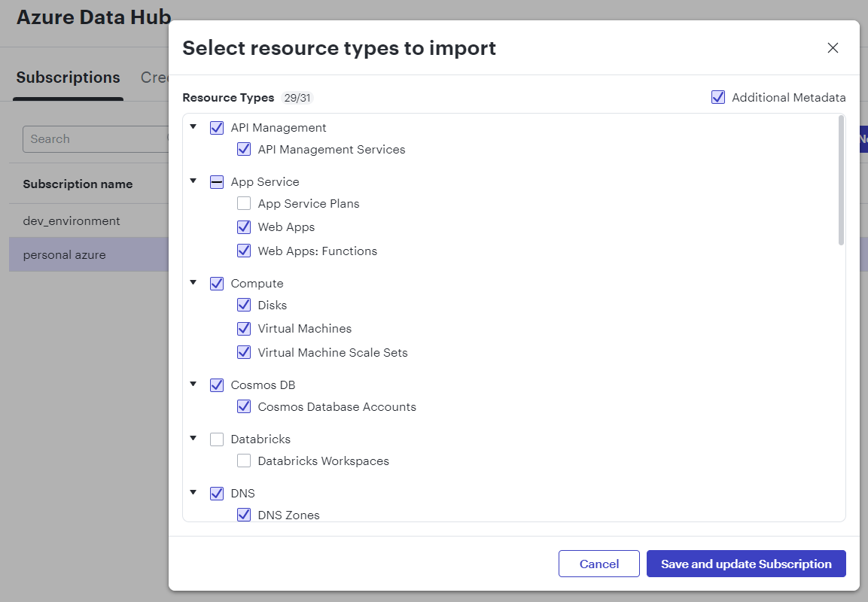Click the Search field in Subscriptions
Screen dimensions: 868x602
(x=95, y=139)
